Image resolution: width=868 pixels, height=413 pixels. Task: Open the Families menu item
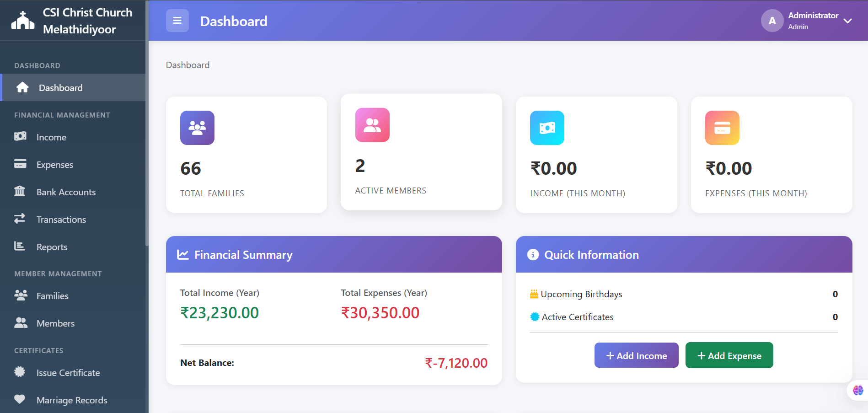pyautogui.click(x=52, y=296)
